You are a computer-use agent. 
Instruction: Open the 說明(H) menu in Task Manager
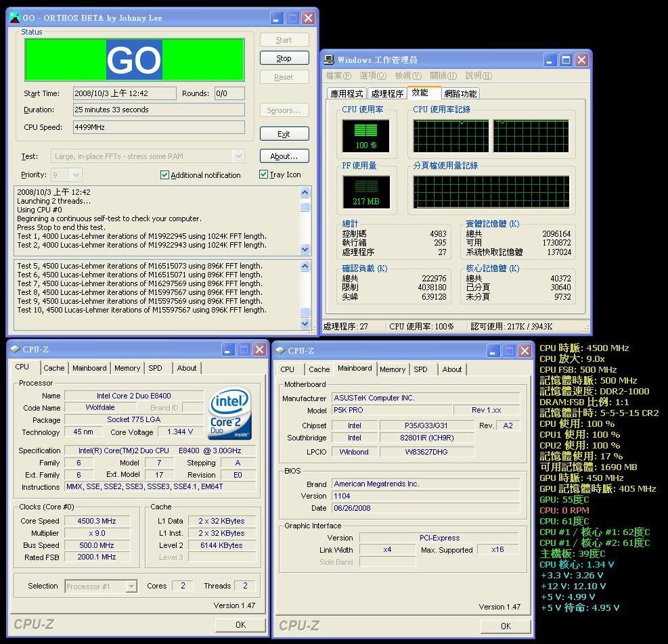[x=478, y=76]
